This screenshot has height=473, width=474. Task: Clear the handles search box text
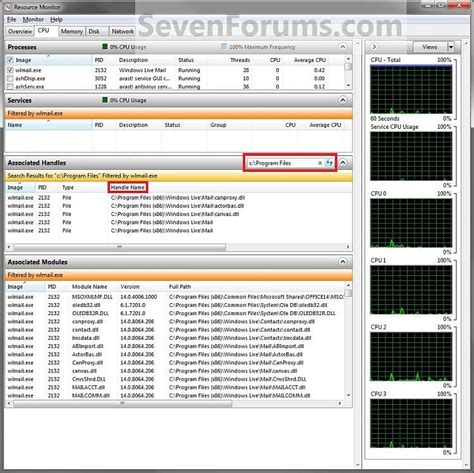coord(320,163)
